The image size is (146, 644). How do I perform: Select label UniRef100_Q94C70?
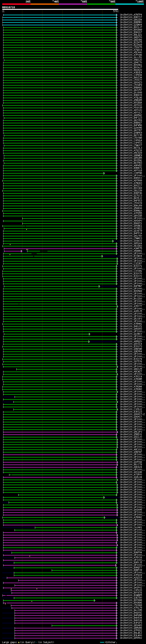tap(131, 63)
